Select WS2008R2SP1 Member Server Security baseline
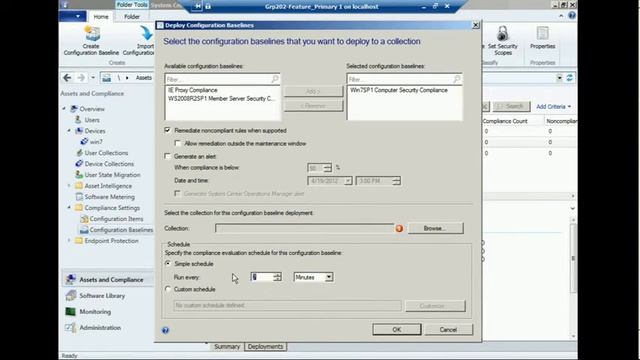Screen dimensions: 640x360 (222, 99)
